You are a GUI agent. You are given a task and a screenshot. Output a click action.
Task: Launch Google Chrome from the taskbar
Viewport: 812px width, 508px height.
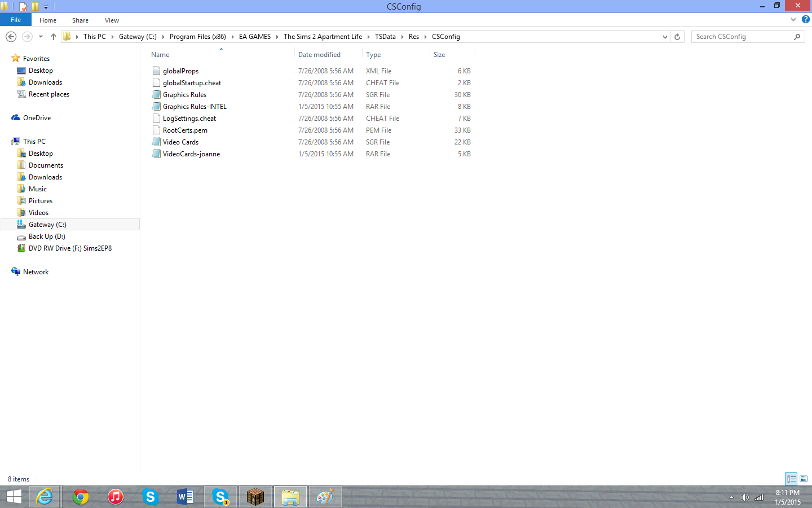(x=81, y=497)
